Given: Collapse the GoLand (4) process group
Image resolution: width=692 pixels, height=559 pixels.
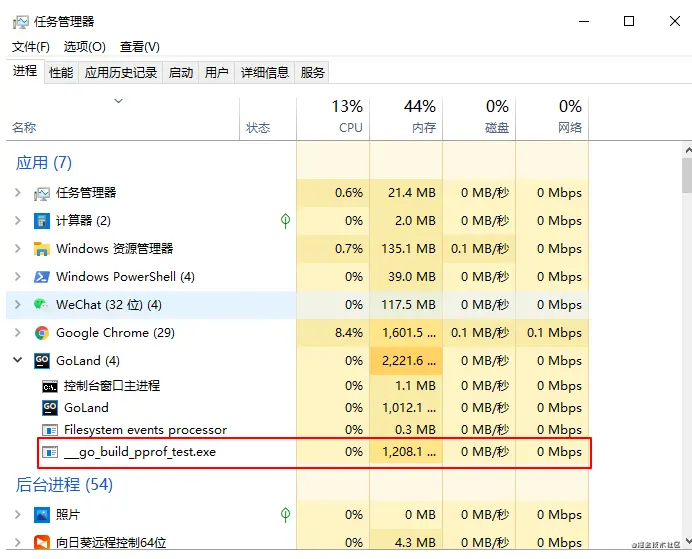Looking at the screenshot, I should click(18, 360).
